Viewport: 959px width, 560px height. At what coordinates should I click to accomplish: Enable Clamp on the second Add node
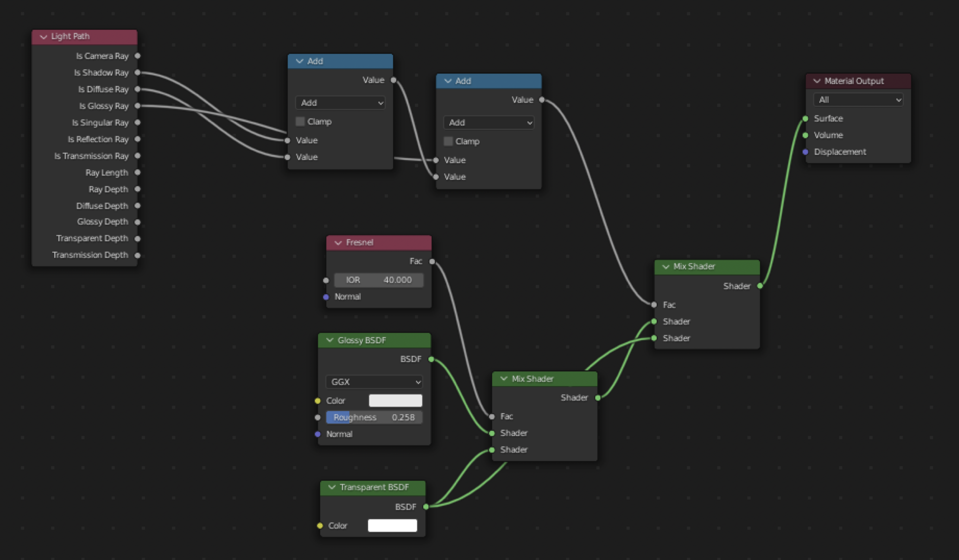coord(448,141)
